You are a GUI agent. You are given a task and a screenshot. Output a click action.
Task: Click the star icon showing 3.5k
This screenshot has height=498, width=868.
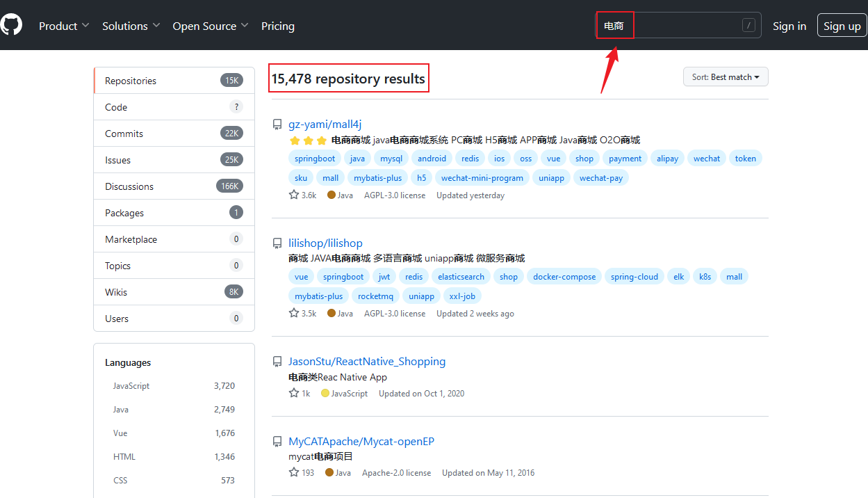click(294, 313)
